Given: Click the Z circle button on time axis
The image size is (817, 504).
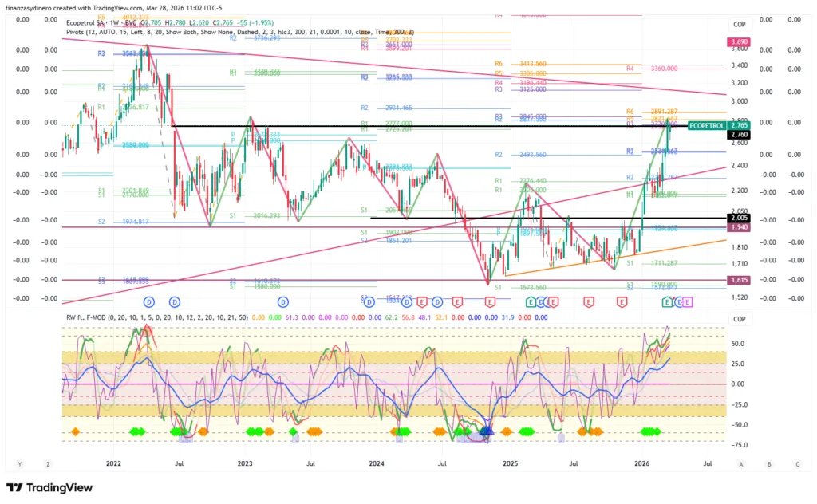Looking at the screenshot, I should [48, 463].
